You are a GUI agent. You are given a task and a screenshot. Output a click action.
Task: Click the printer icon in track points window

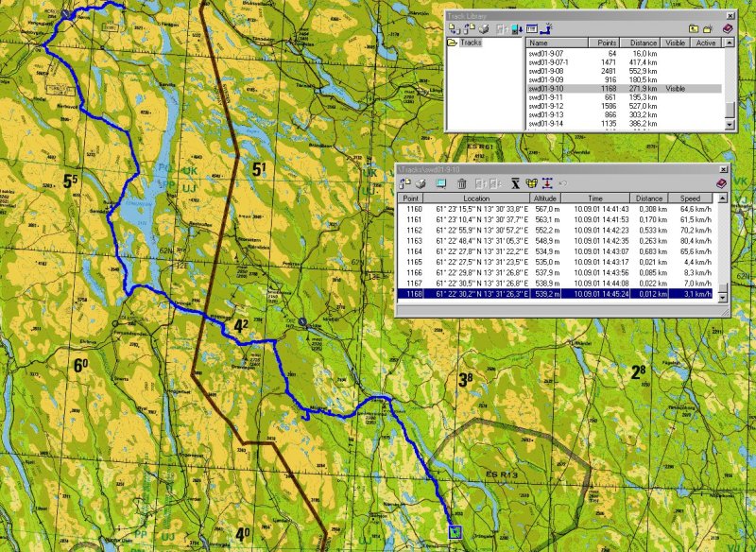pos(421,182)
